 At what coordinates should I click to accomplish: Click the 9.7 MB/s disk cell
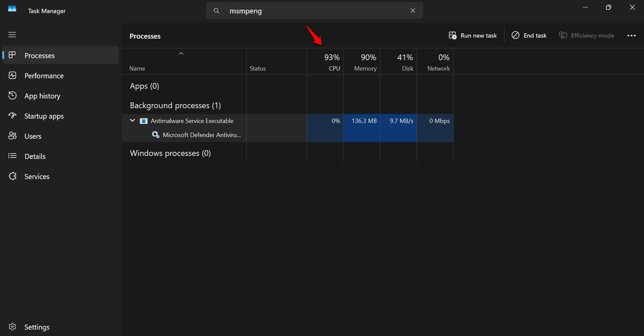click(x=398, y=121)
